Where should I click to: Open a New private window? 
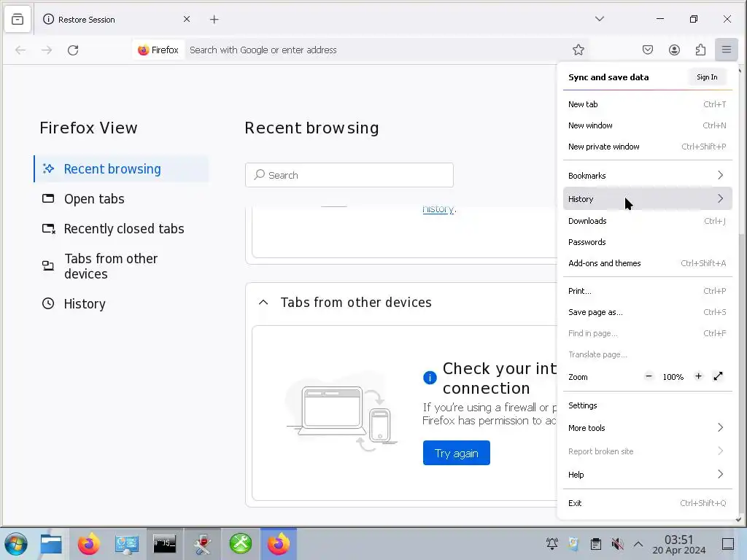coord(647,147)
